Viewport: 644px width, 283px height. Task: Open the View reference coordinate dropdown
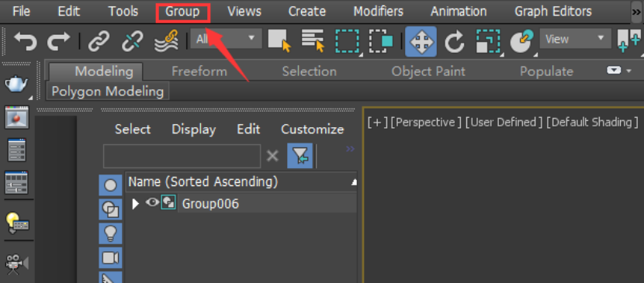(x=575, y=39)
